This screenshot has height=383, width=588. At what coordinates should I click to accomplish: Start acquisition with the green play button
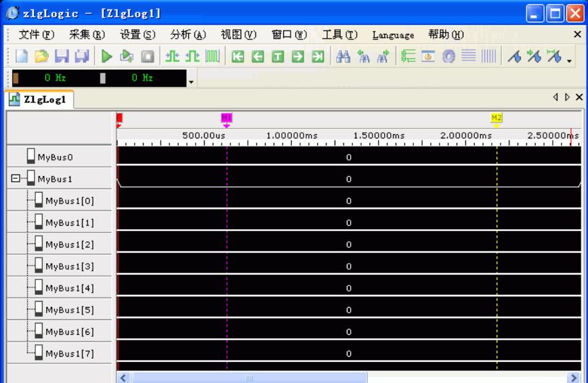(x=107, y=56)
